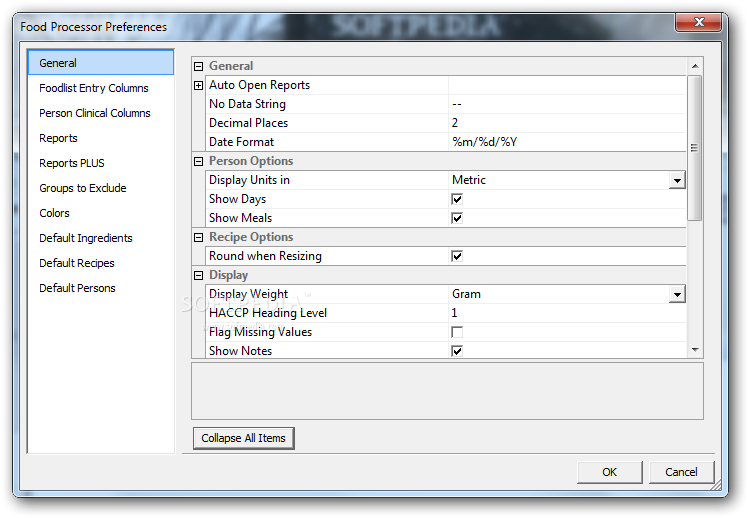Image resolution: width=749 pixels, height=518 pixels.
Task: Click the HACCP Heading Level label
Action: click(x=268, y=313)
